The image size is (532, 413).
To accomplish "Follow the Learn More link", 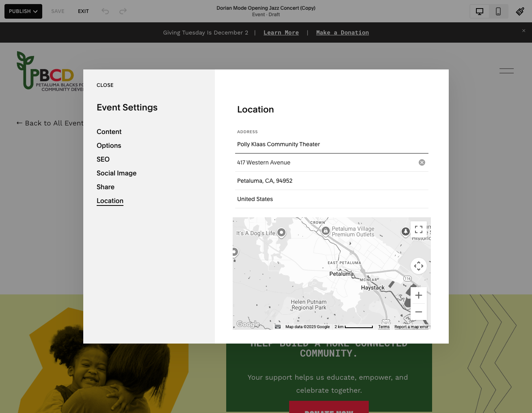I will [x=281, y=32].
